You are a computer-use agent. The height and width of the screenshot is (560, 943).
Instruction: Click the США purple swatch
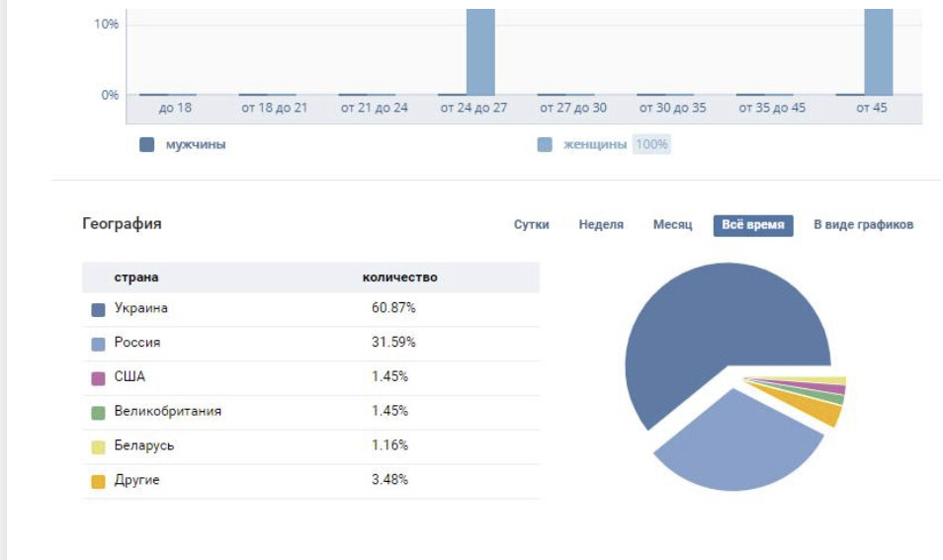(x=98, y=378)
